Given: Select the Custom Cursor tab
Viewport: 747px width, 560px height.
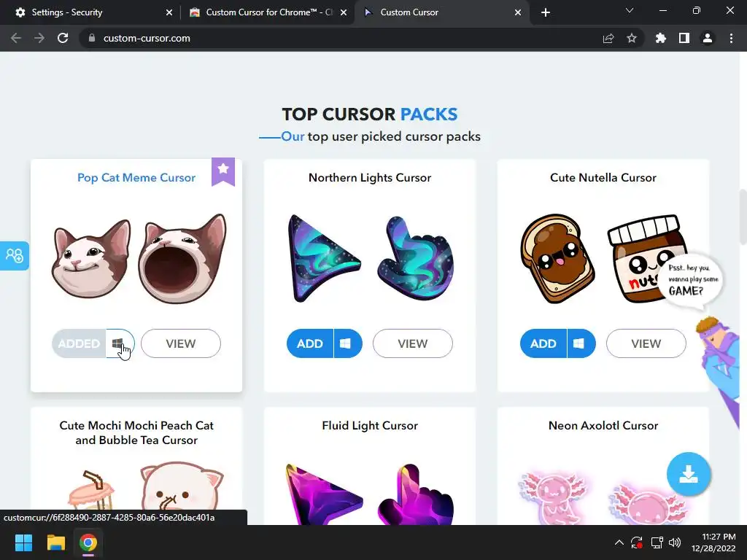Looking at the screenshot, I should (x=441, y=12).
